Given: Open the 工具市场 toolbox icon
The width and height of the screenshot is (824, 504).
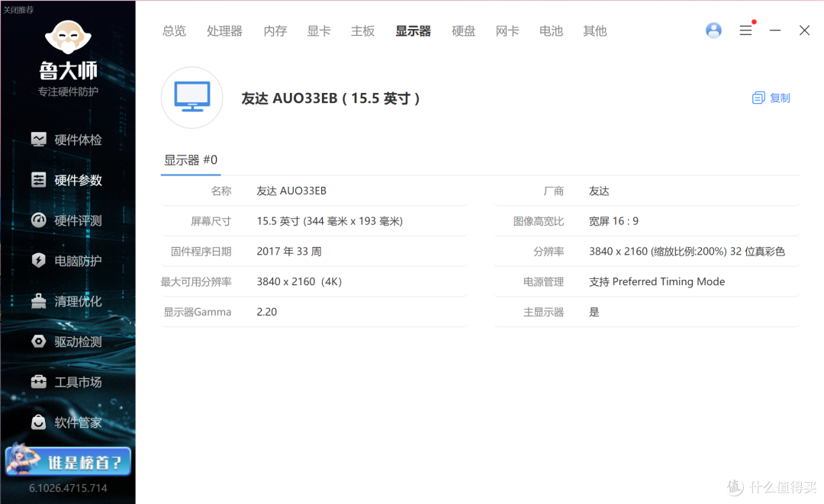Looking at the screenshot, I should tap(38, 382).
